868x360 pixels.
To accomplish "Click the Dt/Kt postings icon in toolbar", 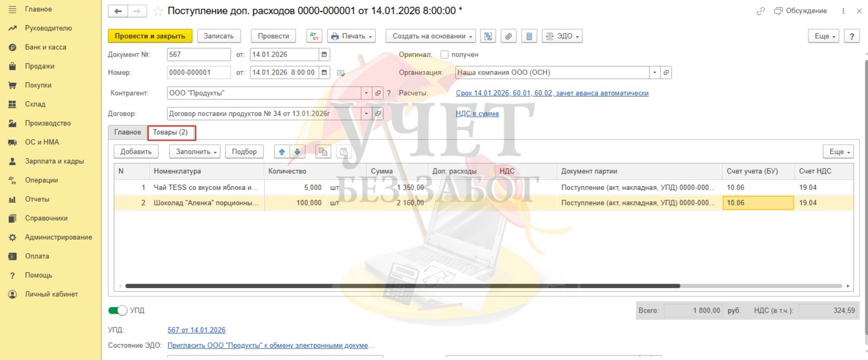I will tap(314, 36).
